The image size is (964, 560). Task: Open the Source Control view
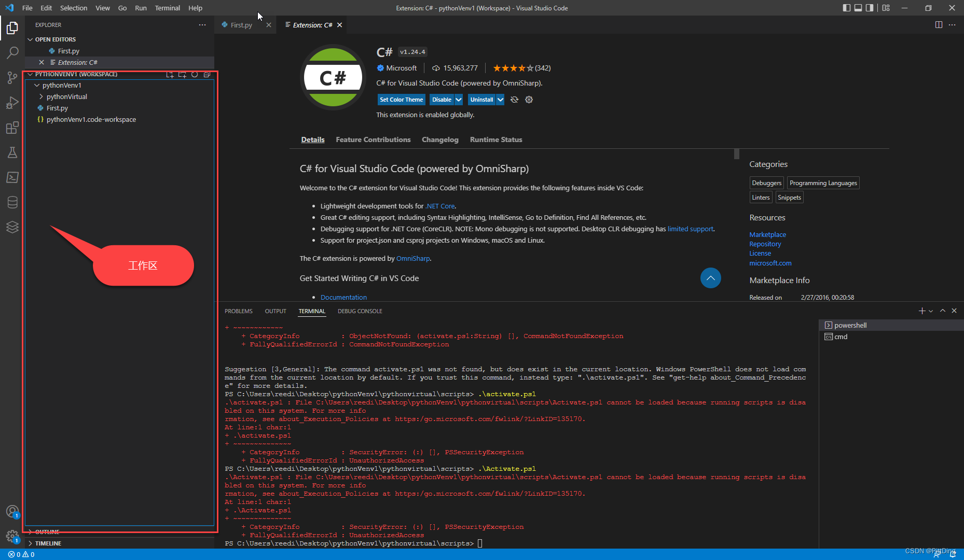12,78
